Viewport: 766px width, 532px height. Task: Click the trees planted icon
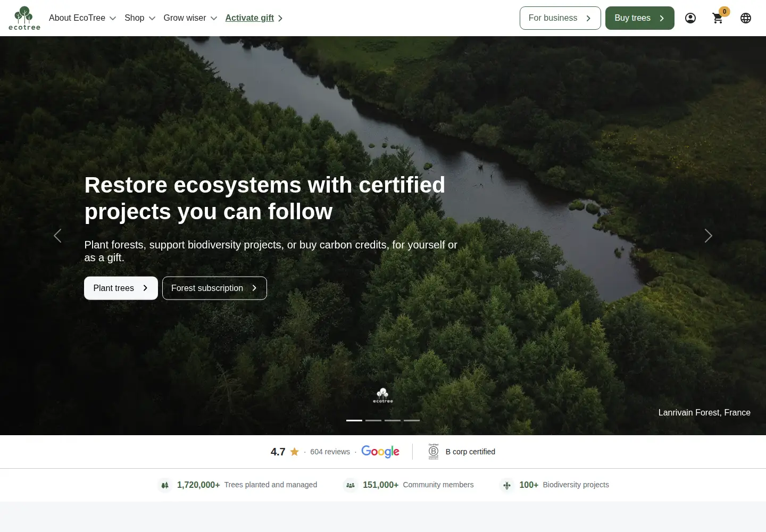pos(165,485)
